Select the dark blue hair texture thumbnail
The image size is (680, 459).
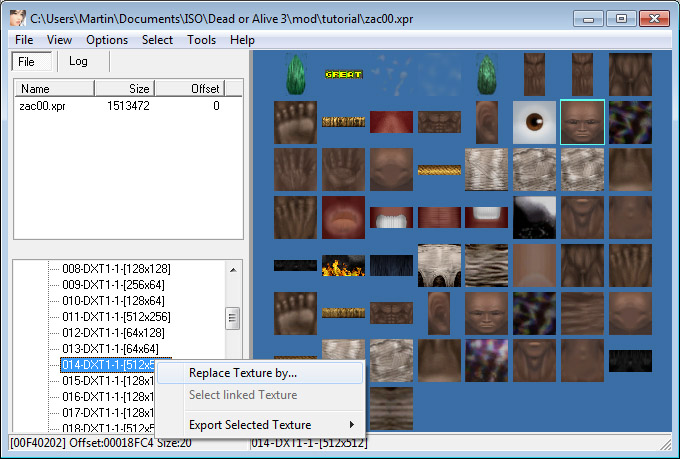click(x=391, y=266)
